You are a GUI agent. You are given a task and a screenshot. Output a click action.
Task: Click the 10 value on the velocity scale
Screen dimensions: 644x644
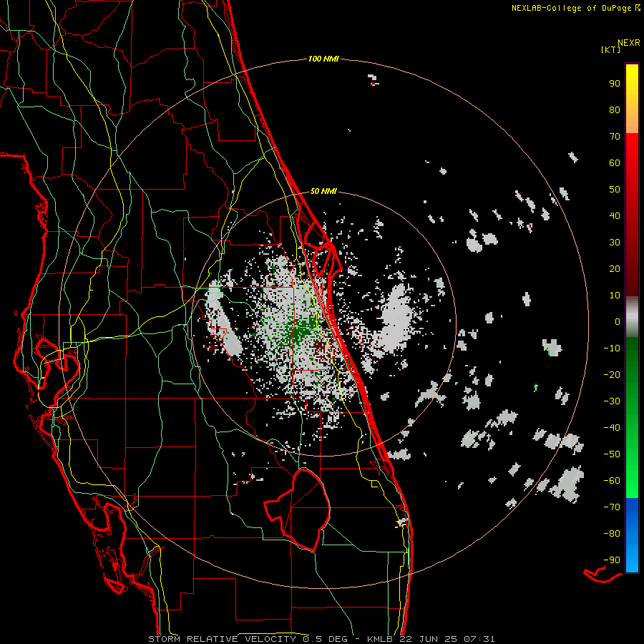pyautogui.click(x=615, y=296)
